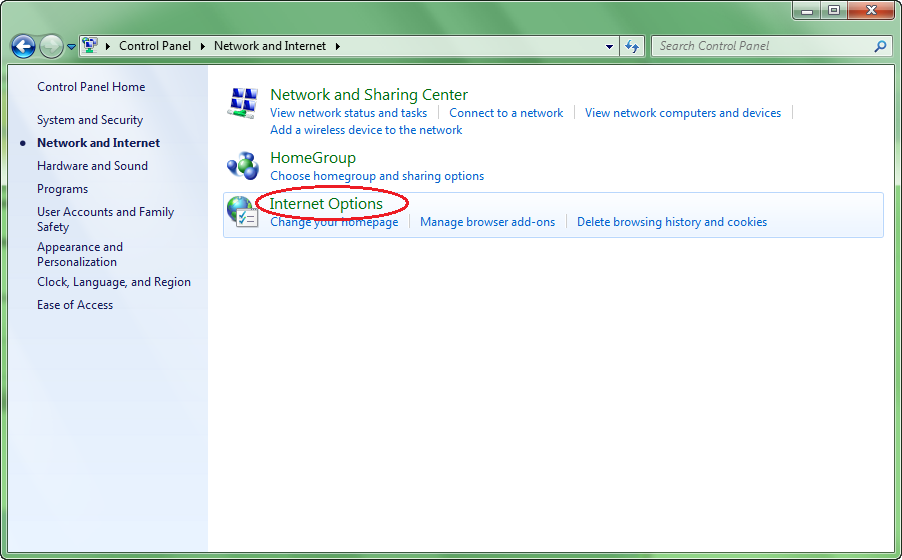Select Network and Internet breadcrumb segment
902x560 pixels.
point(270,46)
